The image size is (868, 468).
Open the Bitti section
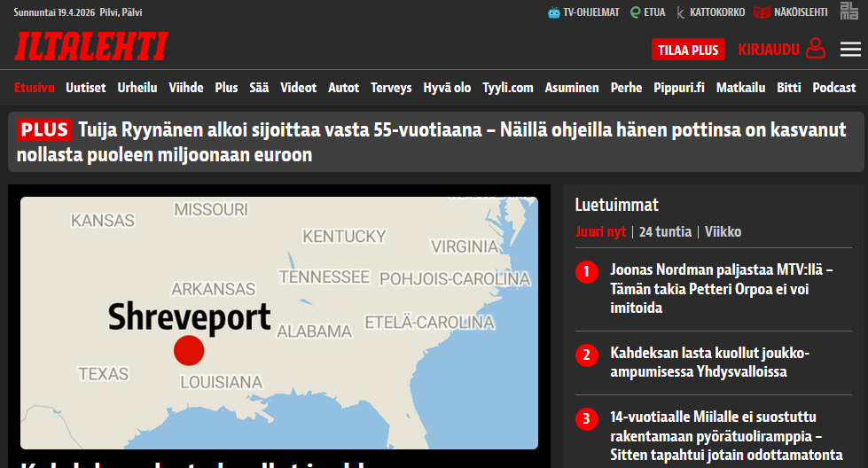click(x=789, y=88)
